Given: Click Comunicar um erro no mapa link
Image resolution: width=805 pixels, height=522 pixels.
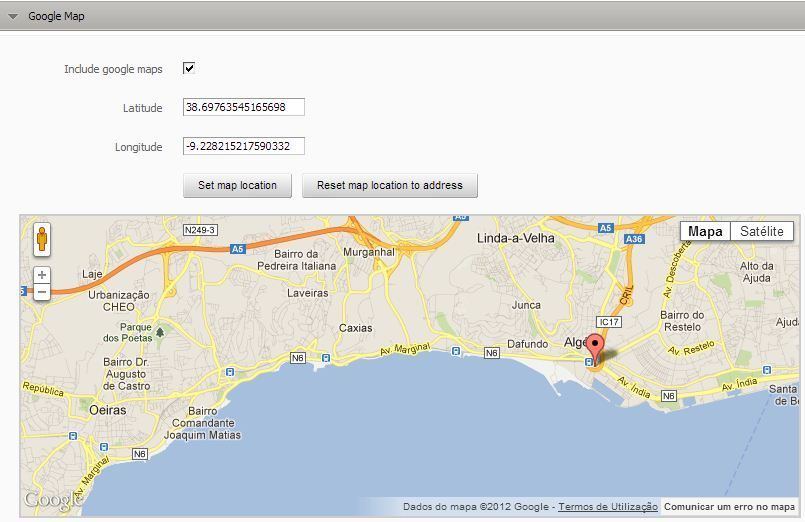Looking at the screenshot, I should (x=729, y=507).
